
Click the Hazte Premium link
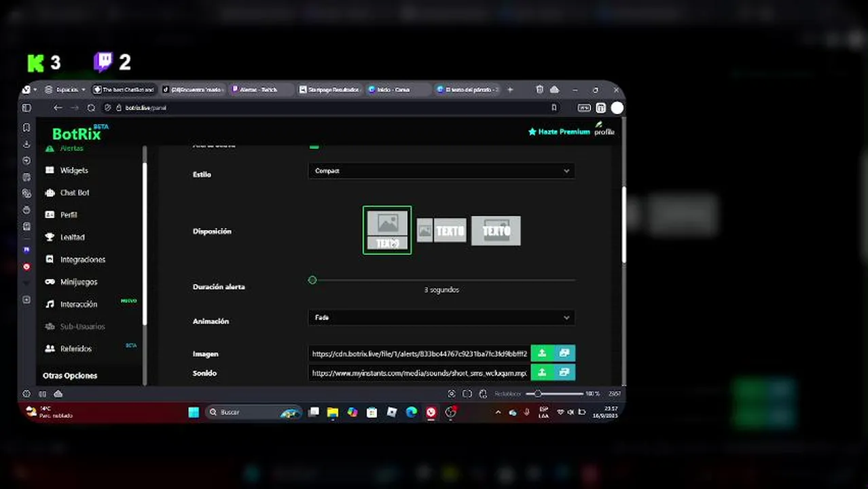tap(559, 132)
